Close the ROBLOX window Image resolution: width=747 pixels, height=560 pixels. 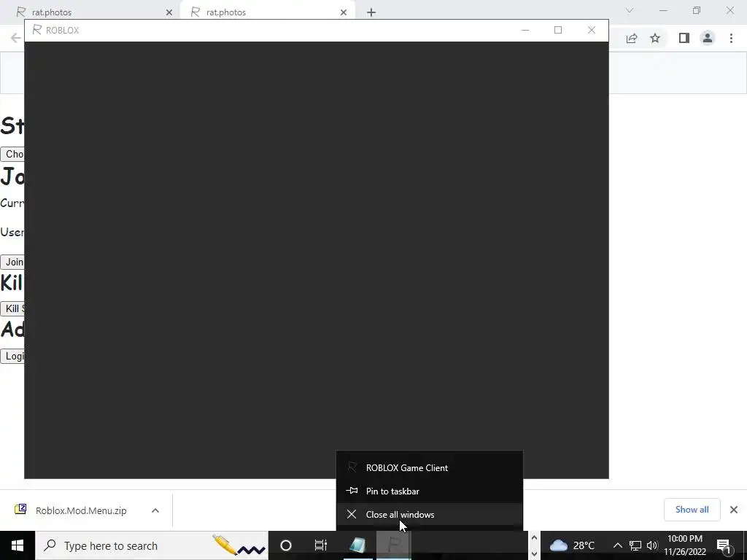(592, 30)
